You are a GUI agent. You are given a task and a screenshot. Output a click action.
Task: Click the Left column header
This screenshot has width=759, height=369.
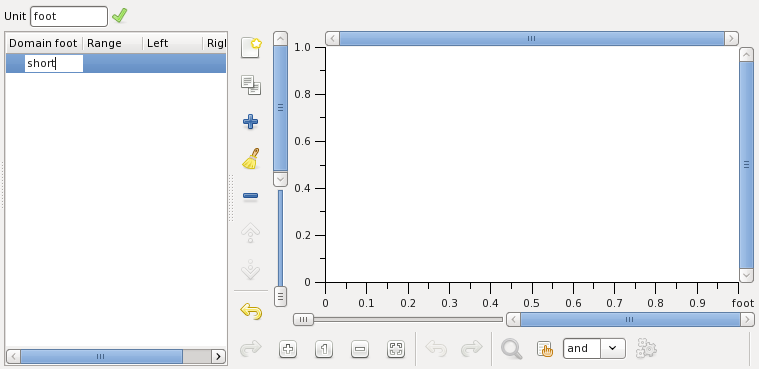coord(173,43)
